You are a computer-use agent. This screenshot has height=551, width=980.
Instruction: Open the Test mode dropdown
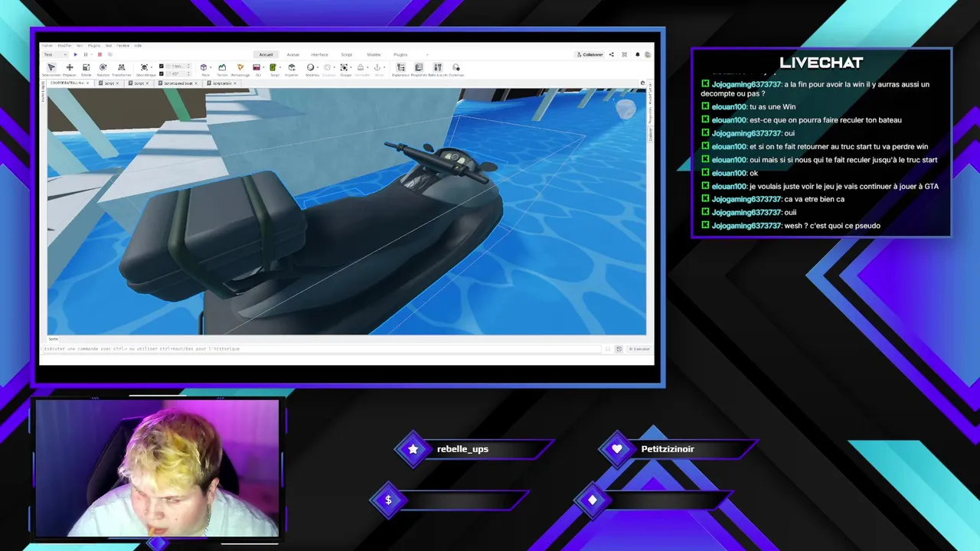pos(55,54)
